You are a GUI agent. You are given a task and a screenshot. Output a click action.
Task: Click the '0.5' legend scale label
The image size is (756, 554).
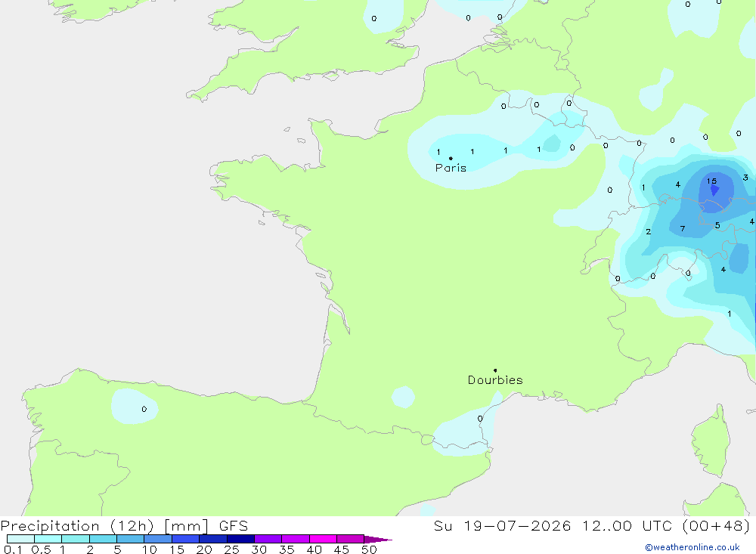pyautogui.click(x=41, y=549)
